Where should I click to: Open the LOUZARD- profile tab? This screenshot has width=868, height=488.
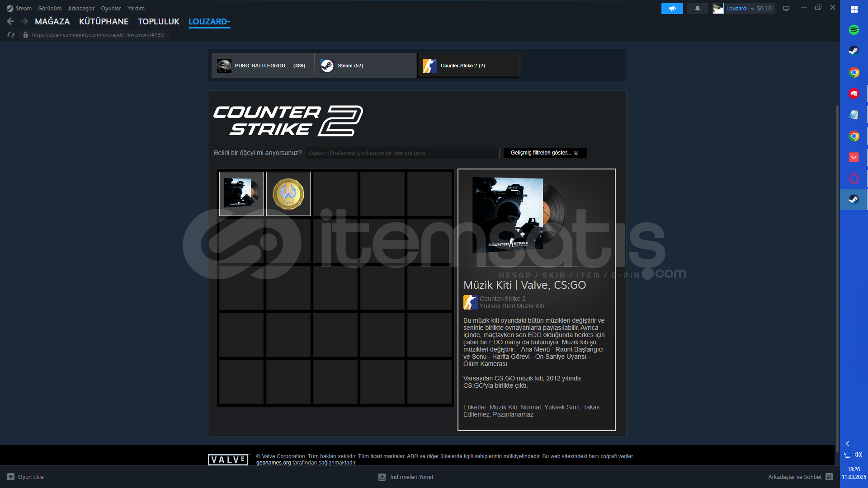coord(209,21)
